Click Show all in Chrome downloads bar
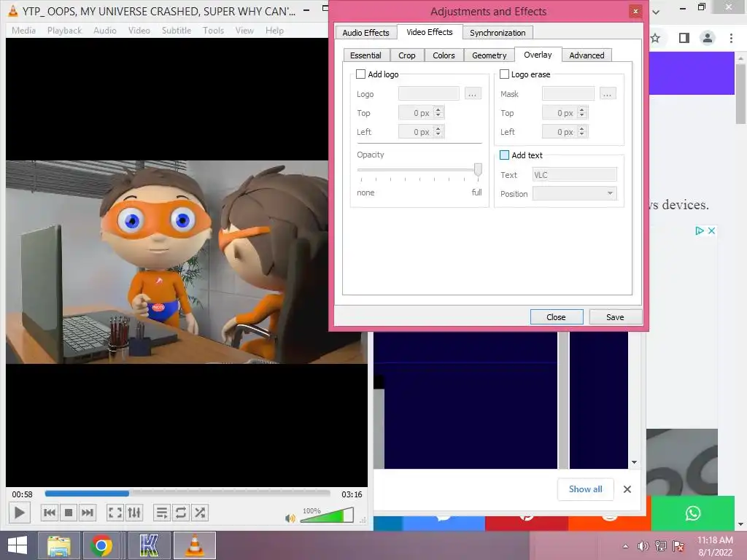The width and height of the screenshot is (747, 560). (586, 489)
